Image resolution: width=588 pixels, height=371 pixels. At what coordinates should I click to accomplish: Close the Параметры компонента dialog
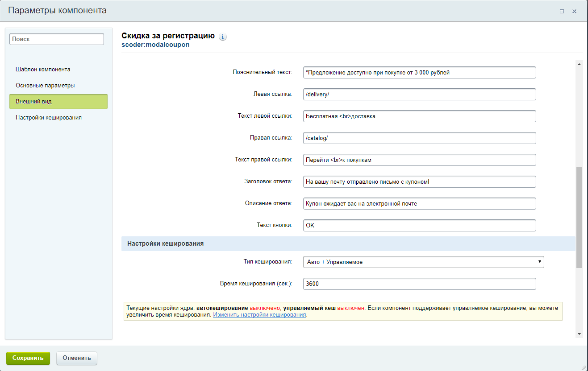pyautogui.click(x=575, y=11)
